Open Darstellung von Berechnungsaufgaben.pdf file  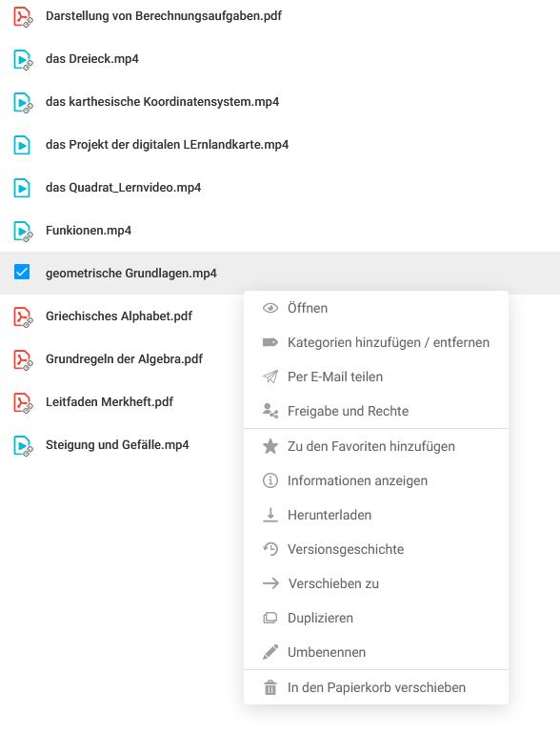(x=163, y=16)
